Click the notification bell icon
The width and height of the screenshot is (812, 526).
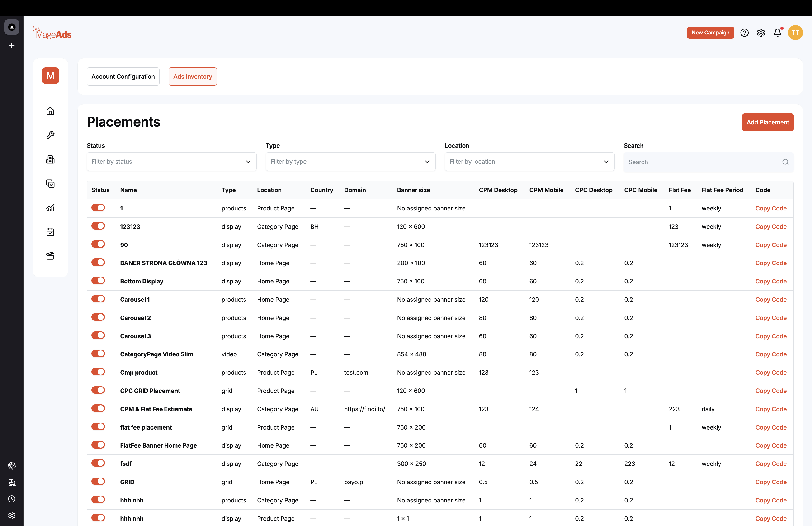click(778, 33)
